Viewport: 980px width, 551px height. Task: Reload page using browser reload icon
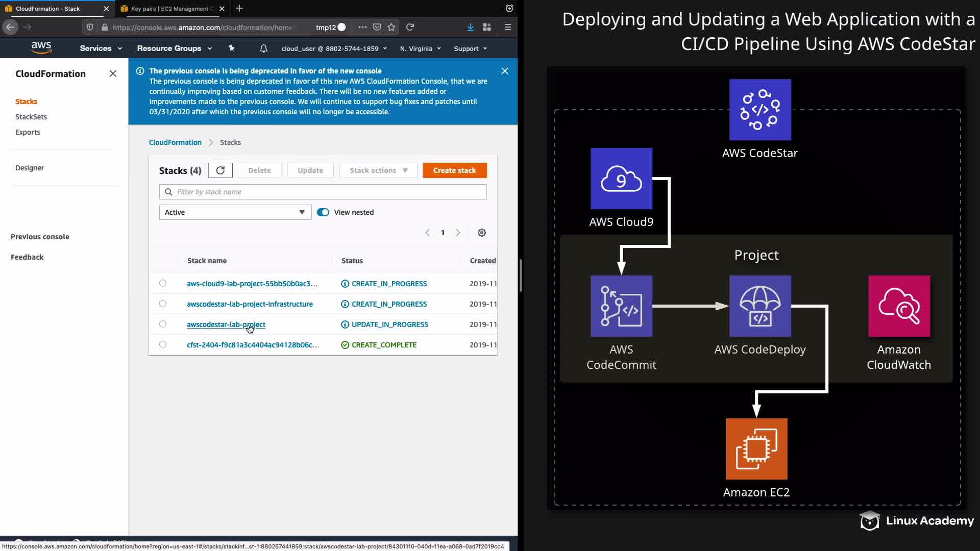(x=410, y=27)
